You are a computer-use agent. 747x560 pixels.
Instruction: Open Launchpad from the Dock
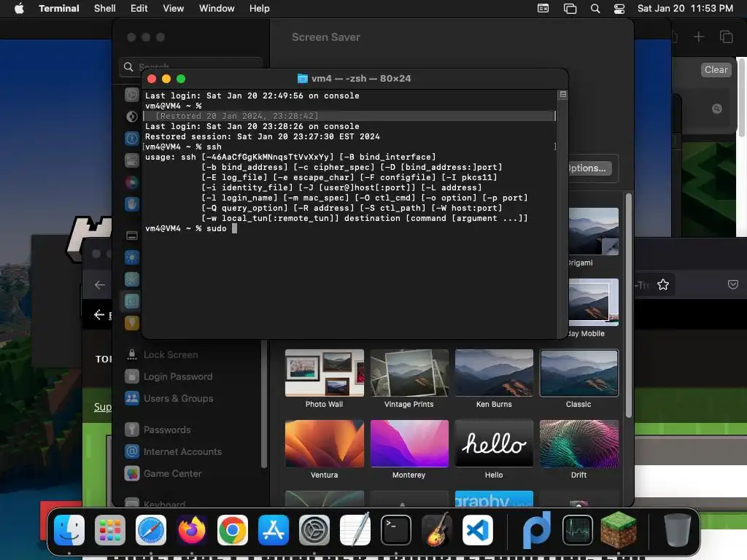pyautogui.click(x=110, y=530)
